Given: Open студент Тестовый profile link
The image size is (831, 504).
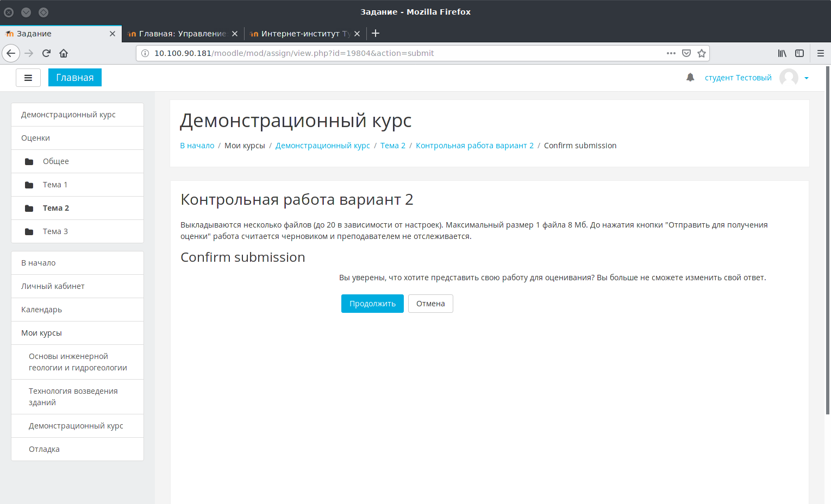Looking at the screenshot, I should (738, 78).
